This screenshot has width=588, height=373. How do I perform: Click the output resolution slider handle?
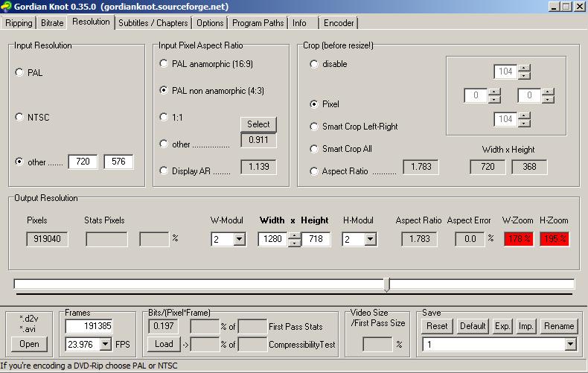point(387,284)
